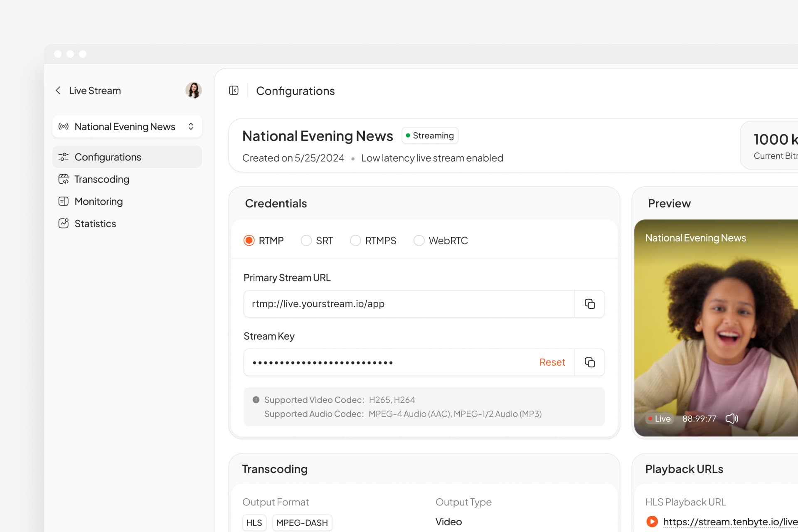798x532 pixels.
Task: Click the MPEG-DASH output format tag
Action: coord(302,523)
